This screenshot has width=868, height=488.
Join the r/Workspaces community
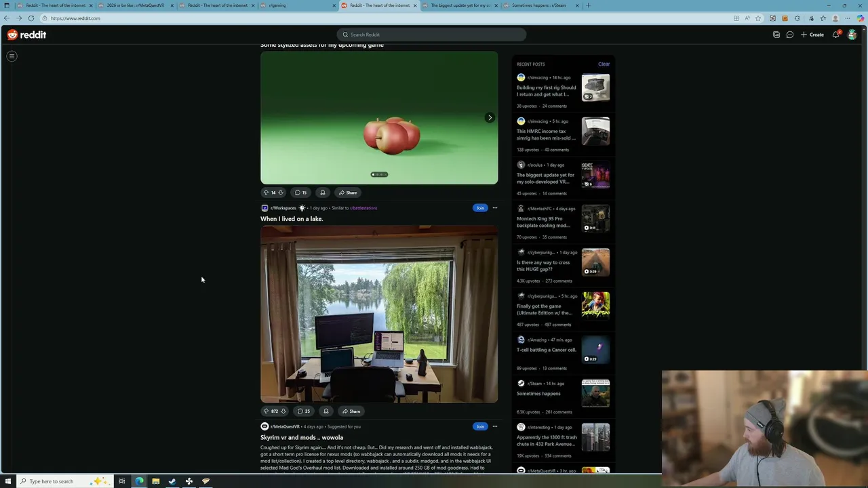480,208
